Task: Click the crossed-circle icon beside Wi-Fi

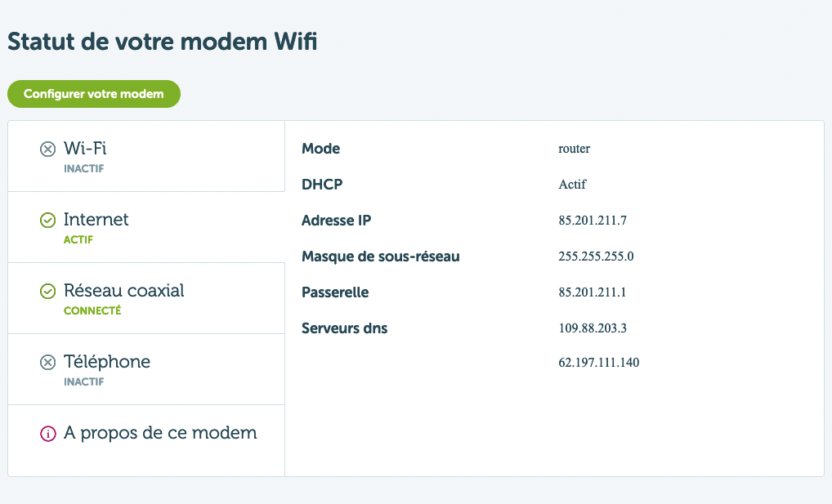Action: 47,149
